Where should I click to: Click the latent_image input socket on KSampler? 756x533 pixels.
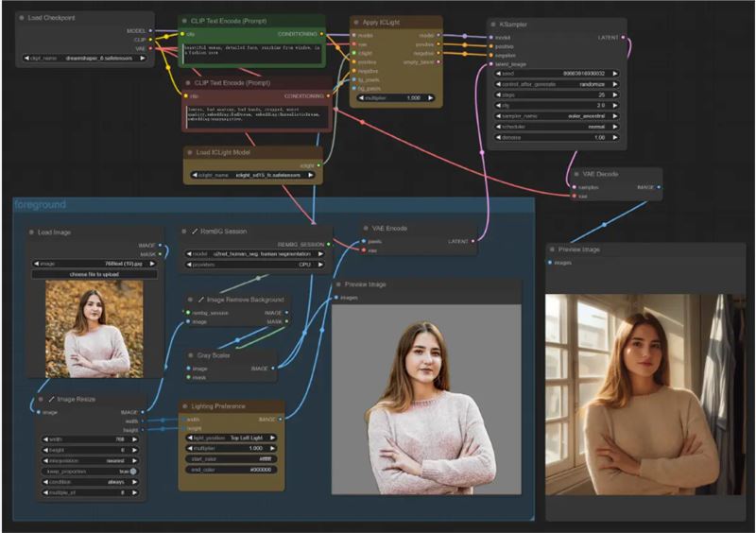(491, 64)
